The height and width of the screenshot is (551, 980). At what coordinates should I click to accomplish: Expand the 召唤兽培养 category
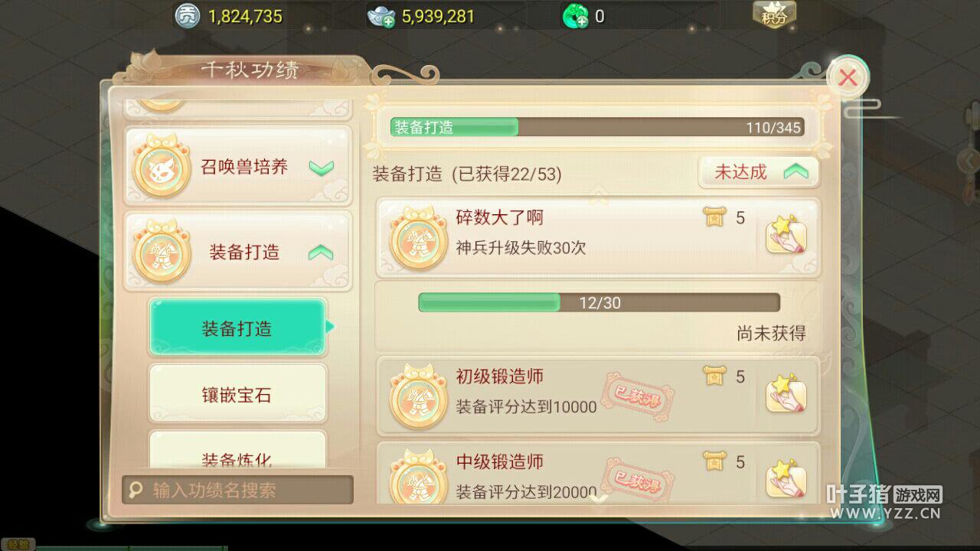[321, 168]
